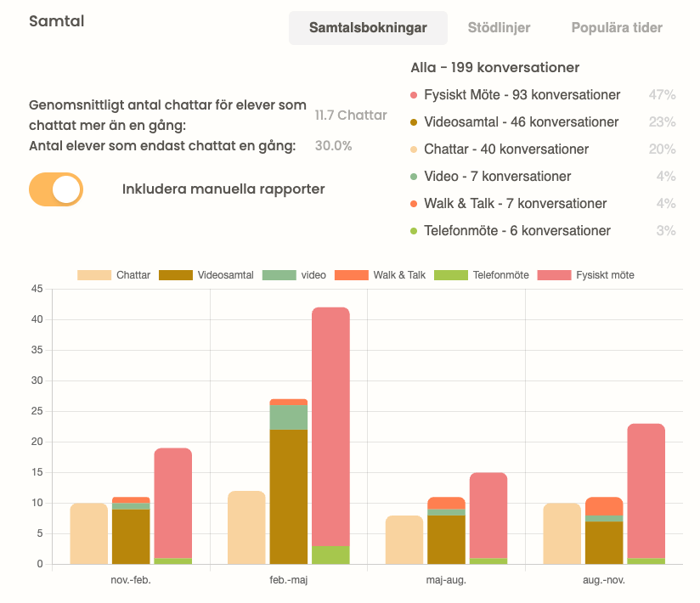Click the Walk & Talk legend swatch
700x603 pixels.
[x=352, y=275]
